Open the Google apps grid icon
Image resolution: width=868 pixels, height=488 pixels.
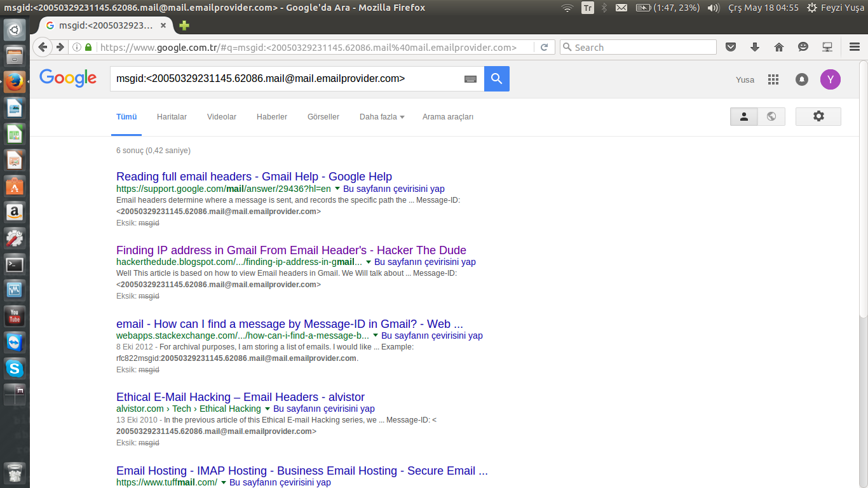coord(773,79)
